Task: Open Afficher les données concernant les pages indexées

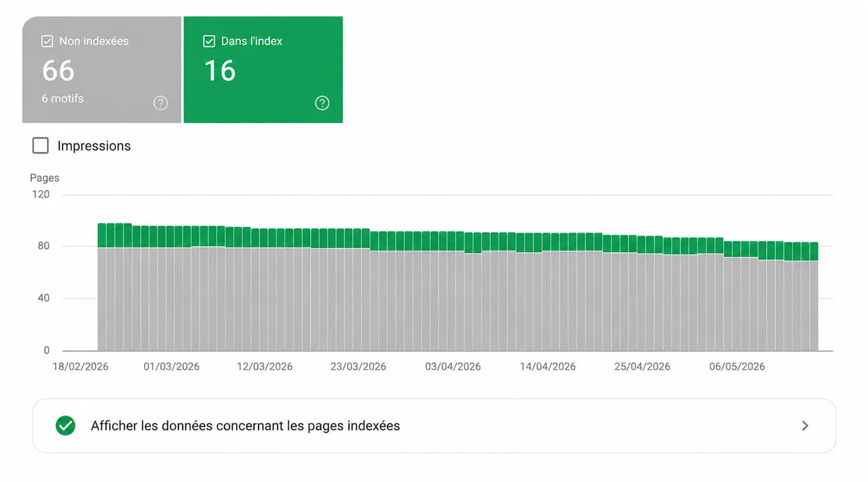Action: [434, 425]
